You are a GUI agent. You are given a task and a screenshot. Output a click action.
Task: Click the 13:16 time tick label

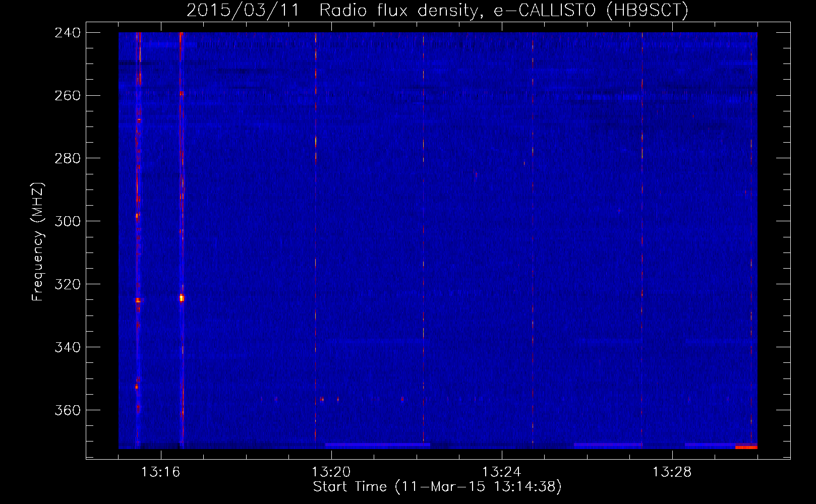(161, 472)
